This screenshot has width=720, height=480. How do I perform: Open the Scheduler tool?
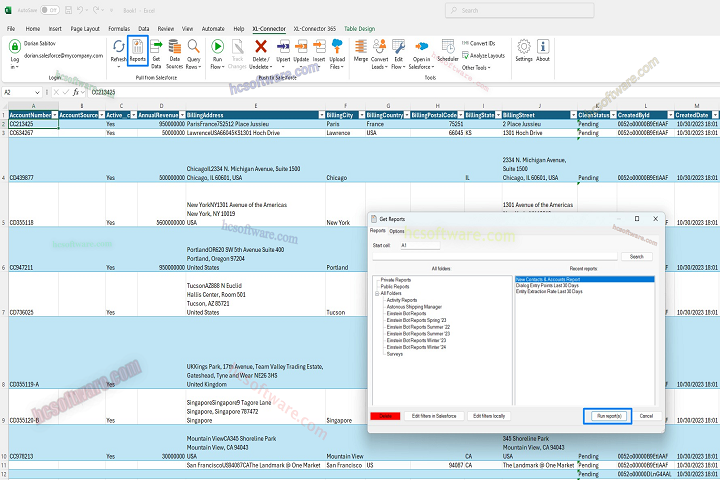tap(447, 50)
